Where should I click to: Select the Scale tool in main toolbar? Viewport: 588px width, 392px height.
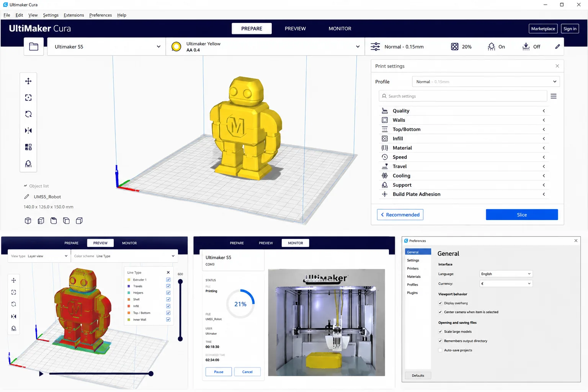(x=28, y=98)
